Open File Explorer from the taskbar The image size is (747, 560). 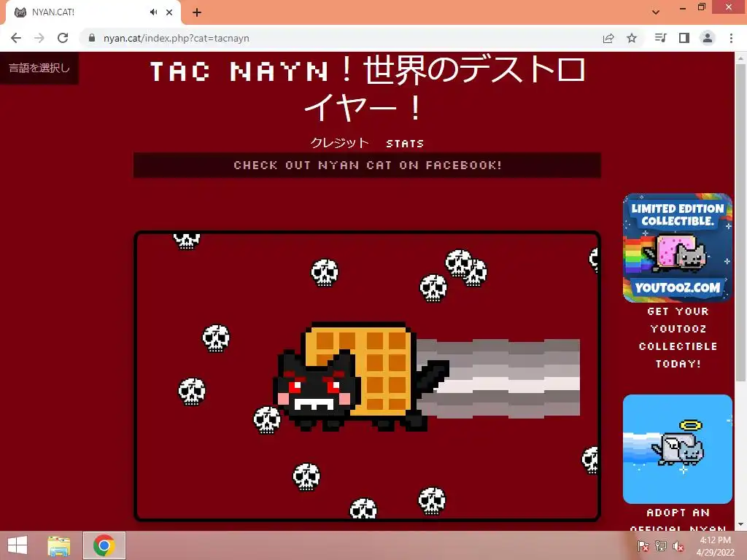[59, 545]
